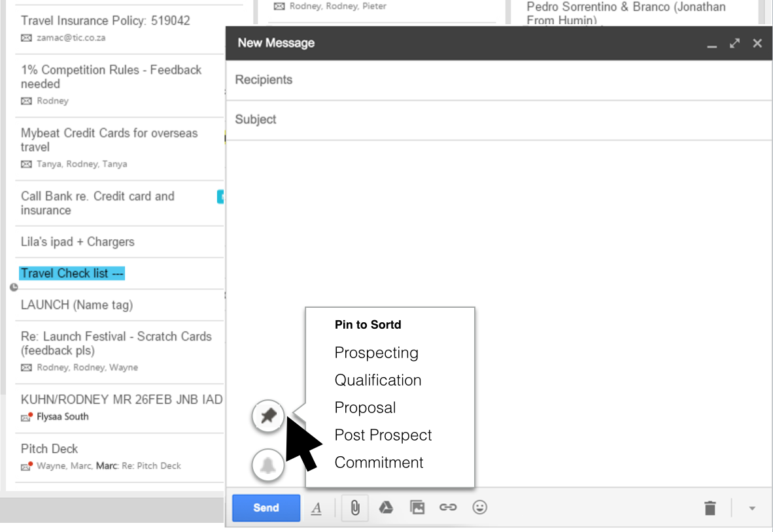The image size is (773, 532).
Task: Click the Recipients field
Action: 497,80
